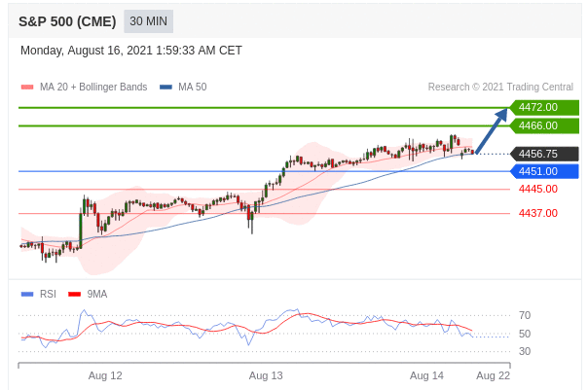Click the Aug 13 date axis label

(x=266, y=375)
